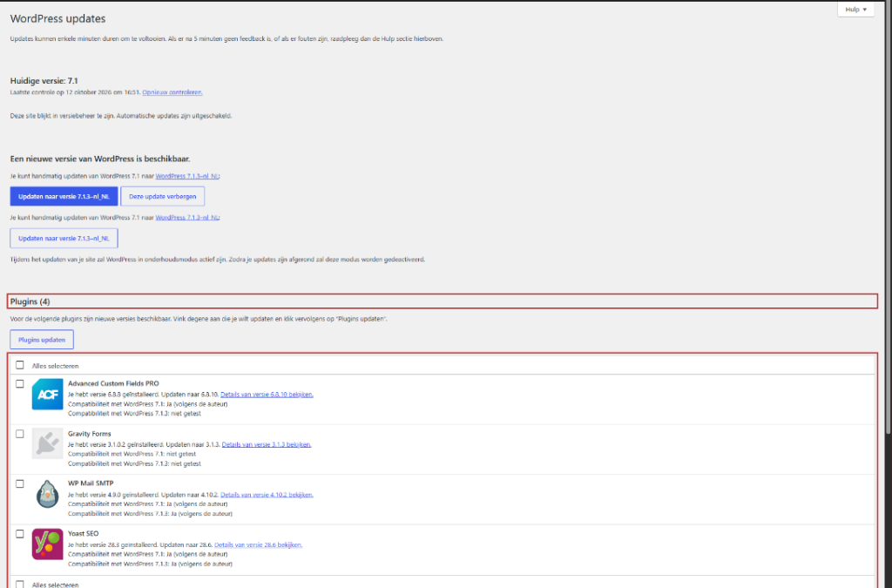Screen dimensions: 892x588
Task: Select the Advanced Custom Fields PRO checkbox
Action: pos(20,384)
